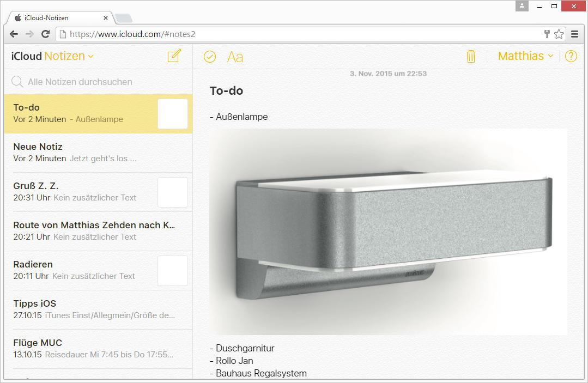Screen dimensions: 588x383
Task: Click the checklist checkmark icon
Action: tap(210, 57)
